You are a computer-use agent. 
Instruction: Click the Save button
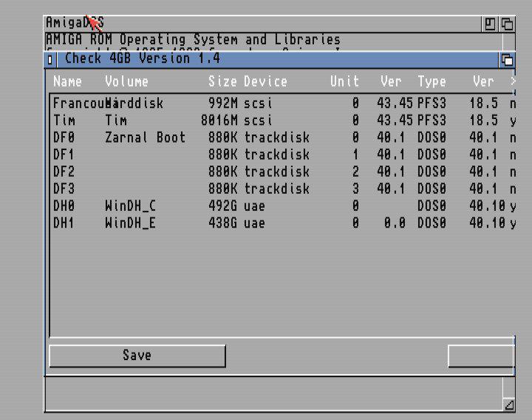click(x=137, y=356)
